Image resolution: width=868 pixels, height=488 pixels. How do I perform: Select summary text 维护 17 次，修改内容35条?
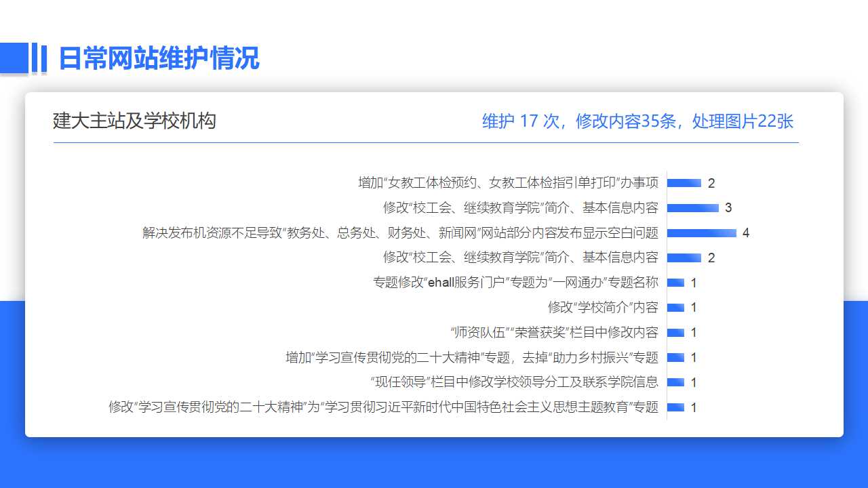(579, 121)
